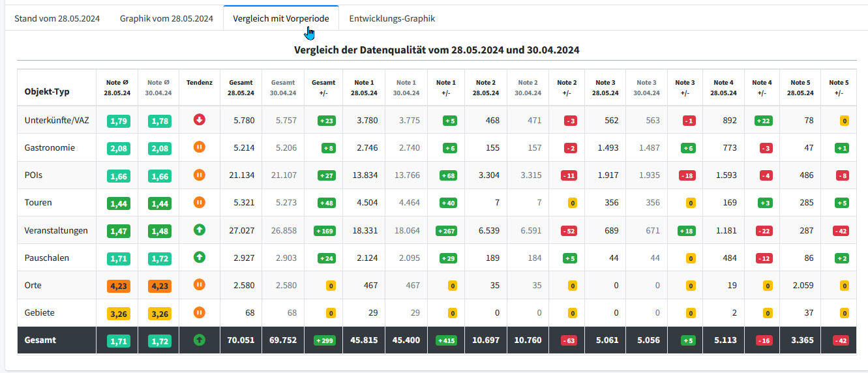Click the red -52 badge in Veranstaltungen row

567,231
